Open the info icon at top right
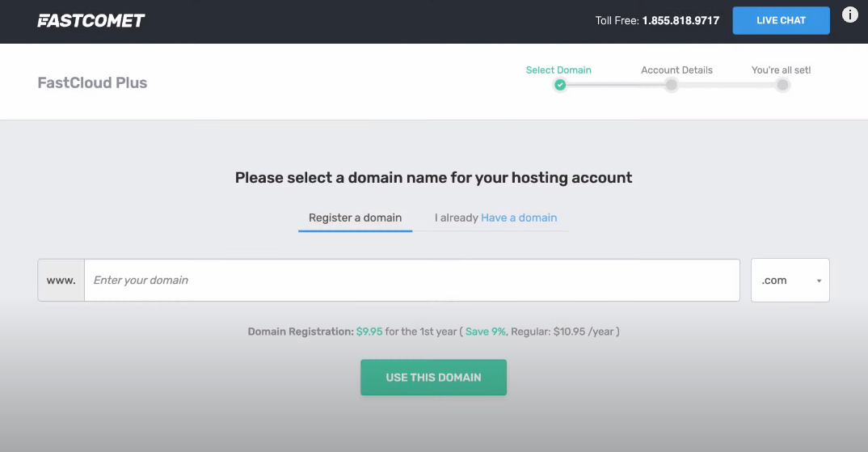The height and width of the screenshot is (452, 868). [849, 15]
